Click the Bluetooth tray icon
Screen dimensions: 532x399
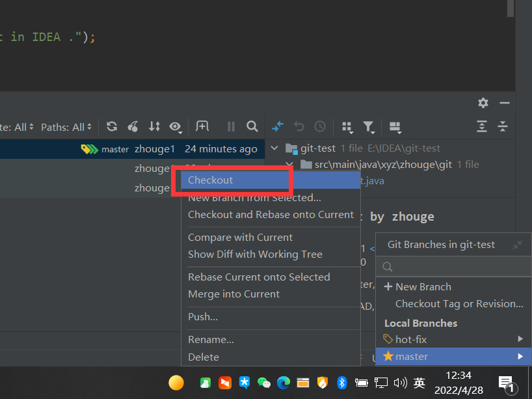342,383
